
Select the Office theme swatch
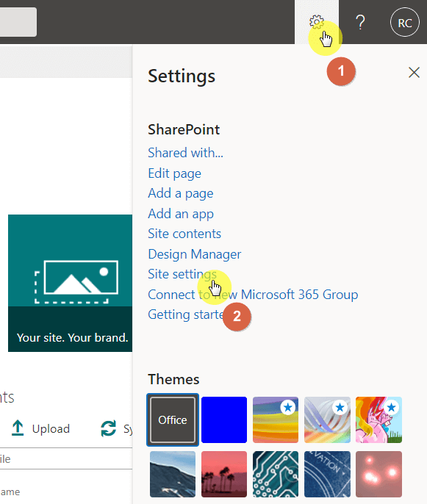173,420
